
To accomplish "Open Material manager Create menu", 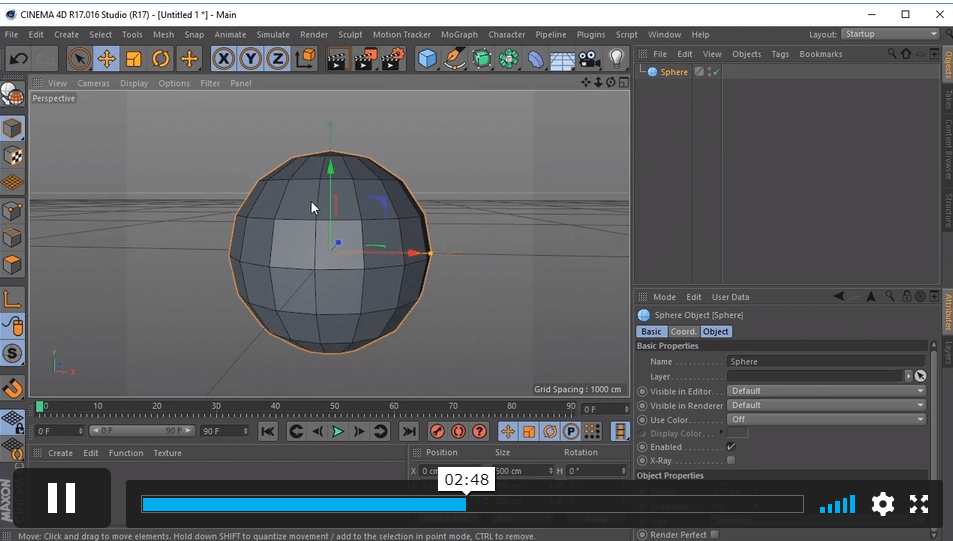I will coord(60,453).
